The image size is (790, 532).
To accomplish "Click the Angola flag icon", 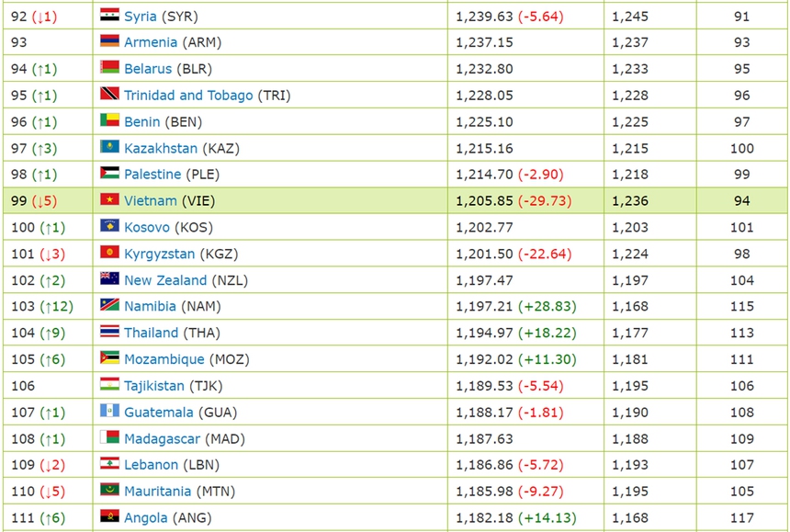I will point(109,518).
